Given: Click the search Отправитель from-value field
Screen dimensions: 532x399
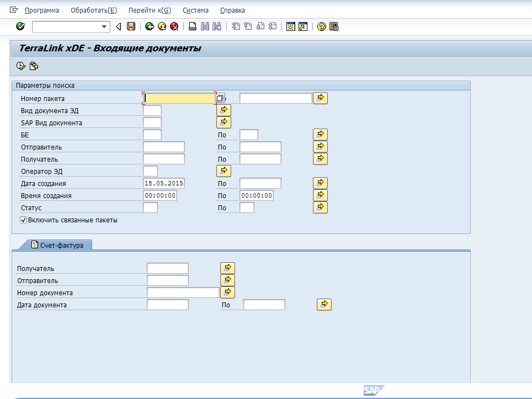Looking at the screenshot, I should pyautogui.click(x=164, y=147).
